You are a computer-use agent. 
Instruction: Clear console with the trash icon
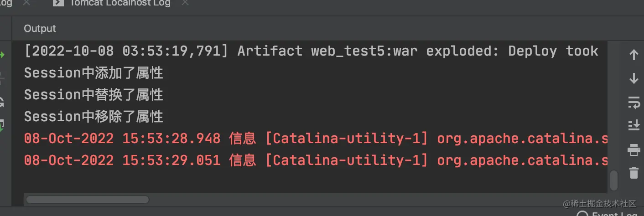634,173
